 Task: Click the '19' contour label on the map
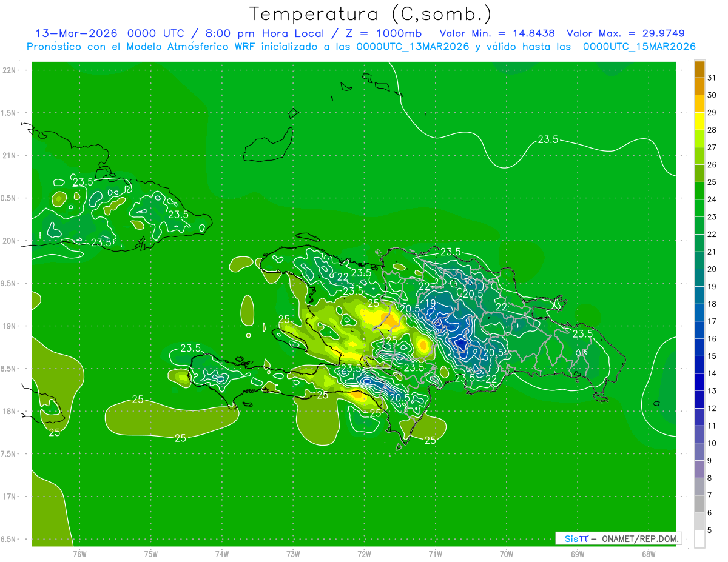[x=431, y=303]
